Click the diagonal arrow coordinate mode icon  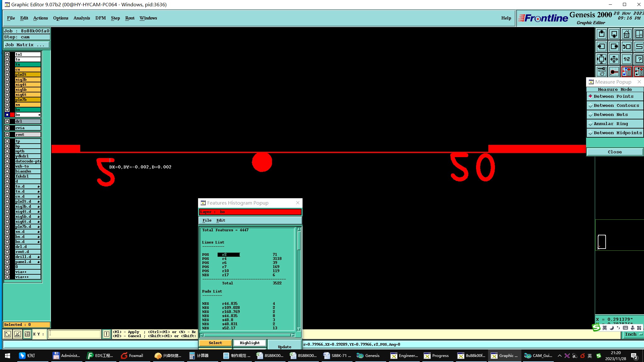pos(8,334)
